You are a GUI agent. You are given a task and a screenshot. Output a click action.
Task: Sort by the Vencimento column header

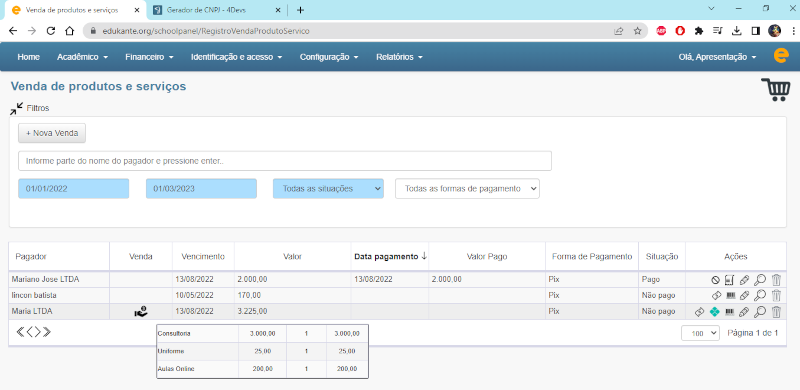pyautogui.click(x=203, y=256)
